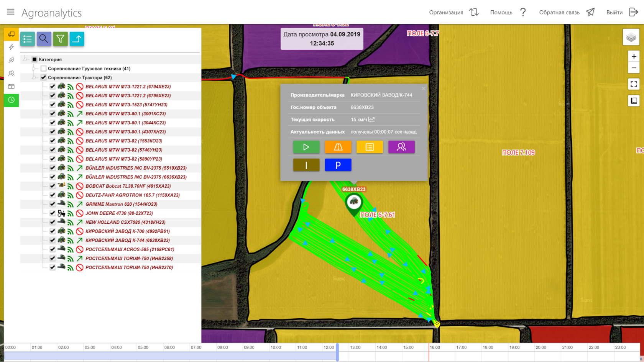
Task: Click harvester icon for TORUM-750 (ИНВ2358)
Action: point(61,258)
